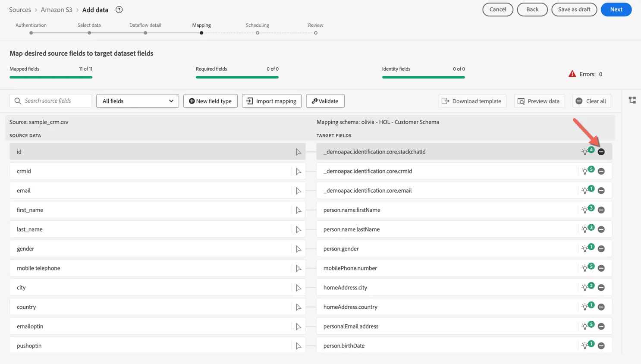Click the help question mark icon
This screenshot has width=641, height=364.
tap(119, 9)
